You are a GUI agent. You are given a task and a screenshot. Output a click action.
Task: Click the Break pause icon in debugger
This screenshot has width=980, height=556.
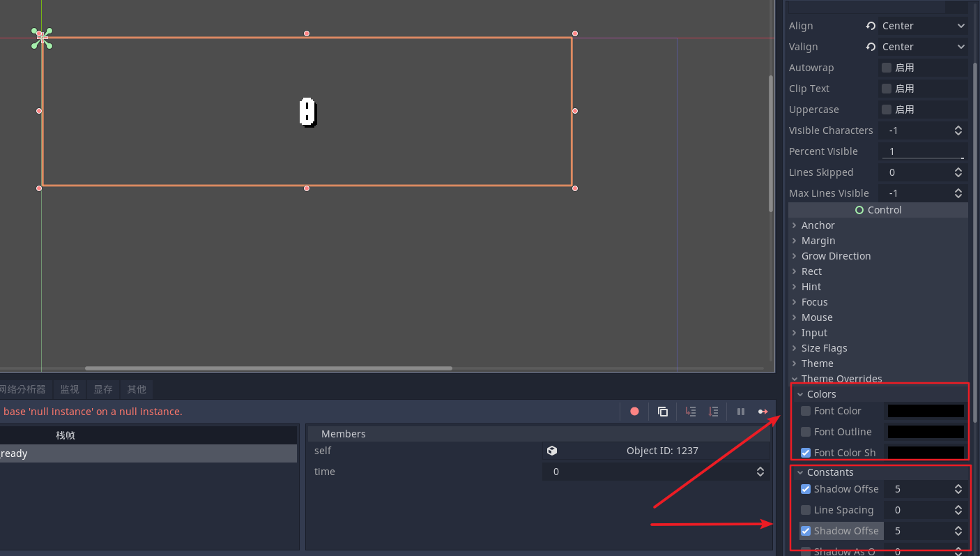[741, 412]
